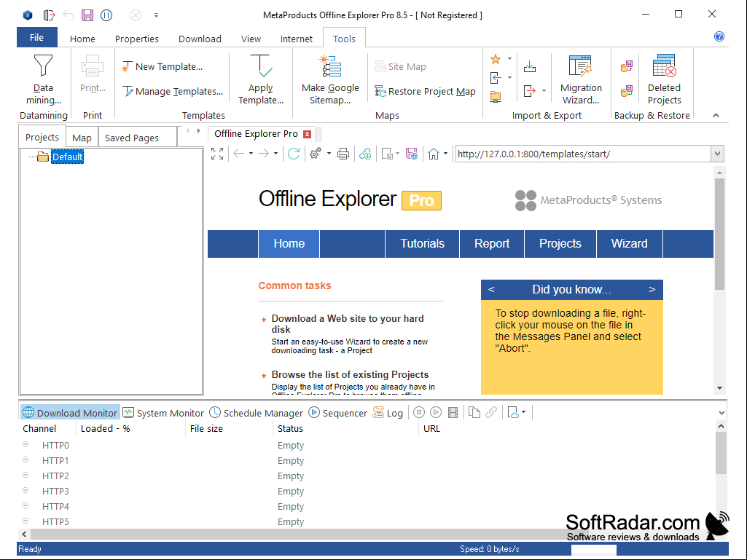Click the blue down-arrow tray icon

529,66
